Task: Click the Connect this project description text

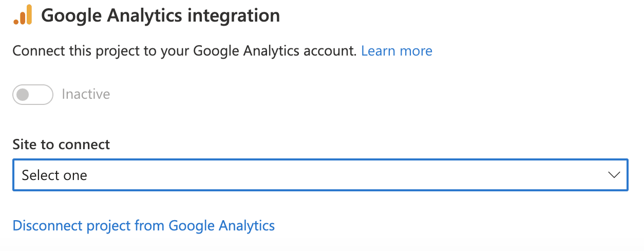Action: click(x=184, y=51)
